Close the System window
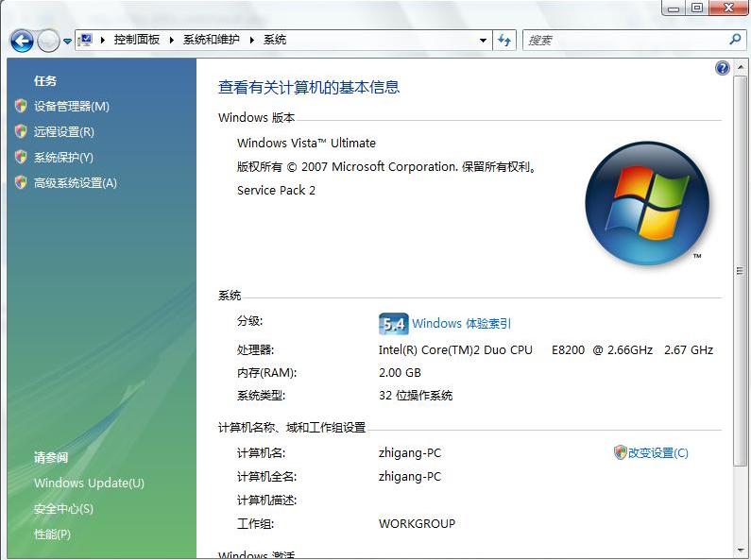 coord(728,8)
